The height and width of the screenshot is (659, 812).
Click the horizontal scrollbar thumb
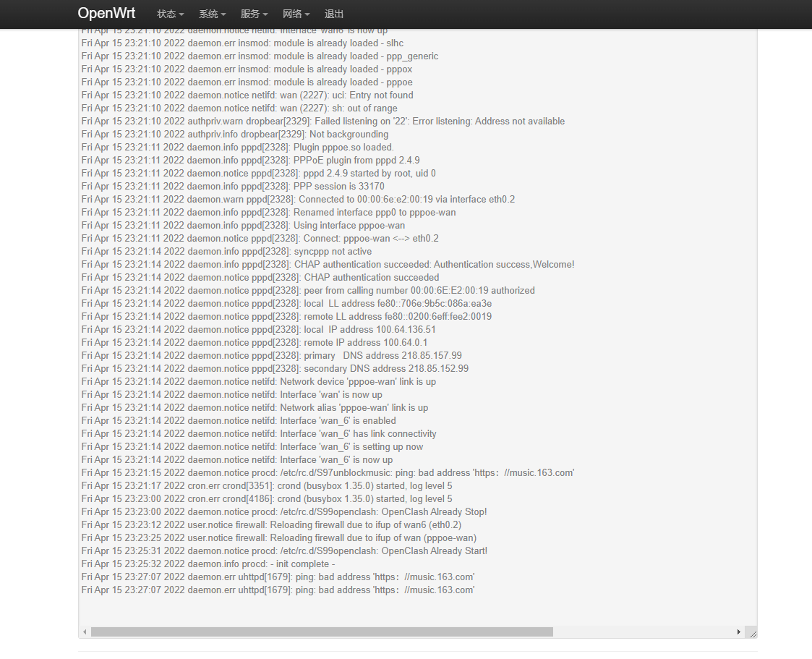[322, 632]
